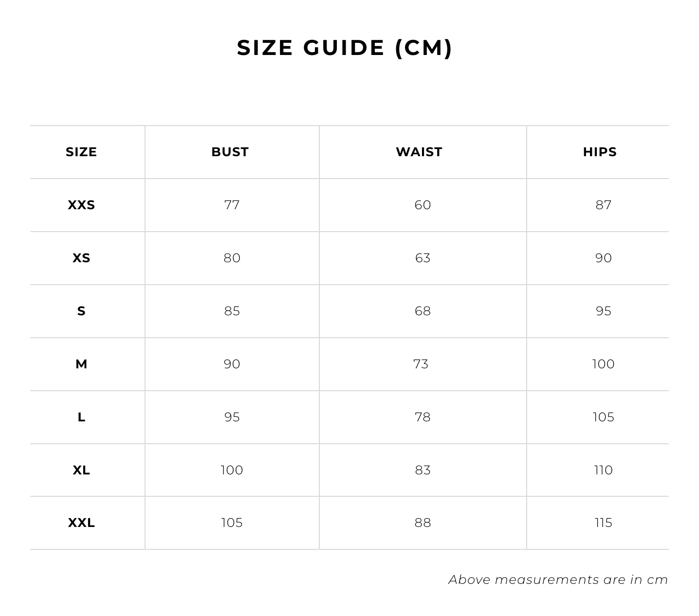The width and height of the screenshot is (699, 616).
Task: Select the SIZE column header
Action: click(x=81, y=152)
